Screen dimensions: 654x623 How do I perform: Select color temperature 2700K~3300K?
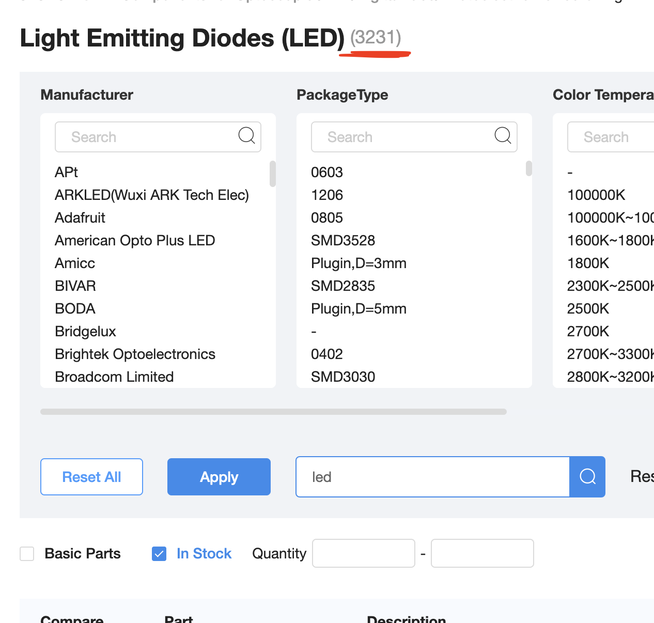point(610,354)
